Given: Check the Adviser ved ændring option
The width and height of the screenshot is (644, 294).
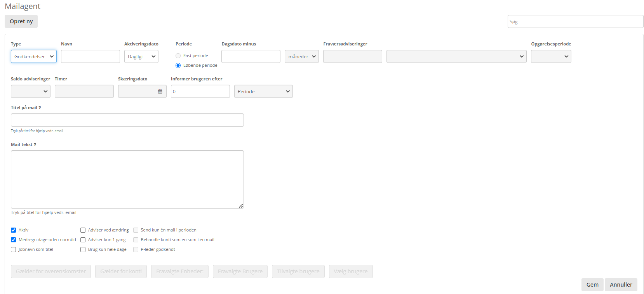Looking at the screenshot, I should pos(83,230).
